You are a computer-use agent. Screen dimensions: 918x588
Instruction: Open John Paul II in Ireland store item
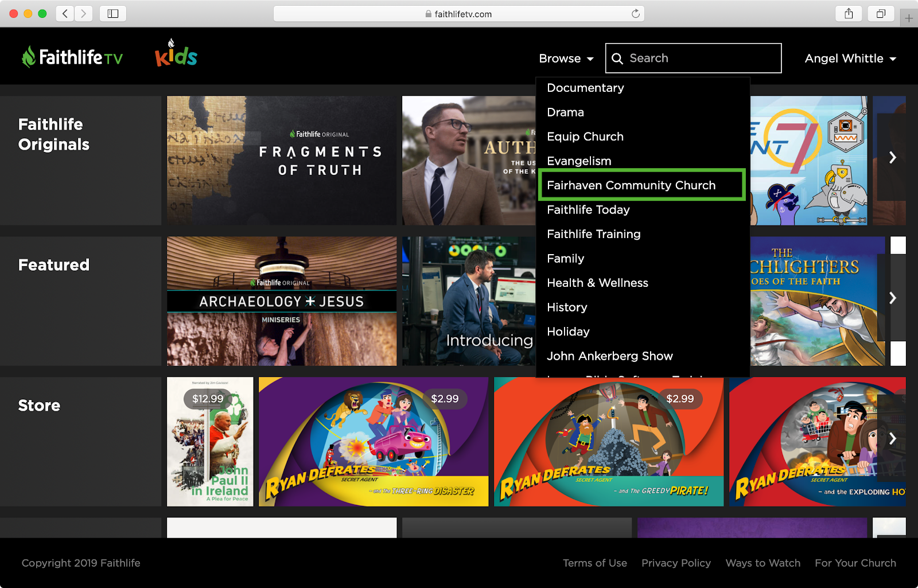point(210,442)
